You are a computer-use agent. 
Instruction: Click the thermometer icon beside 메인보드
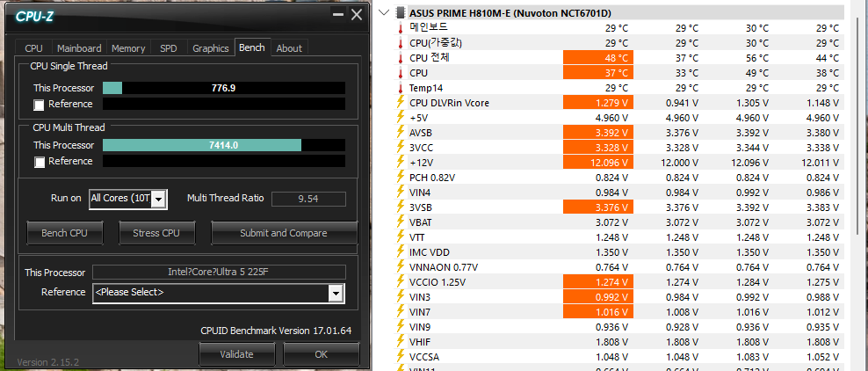click(400, 28)
